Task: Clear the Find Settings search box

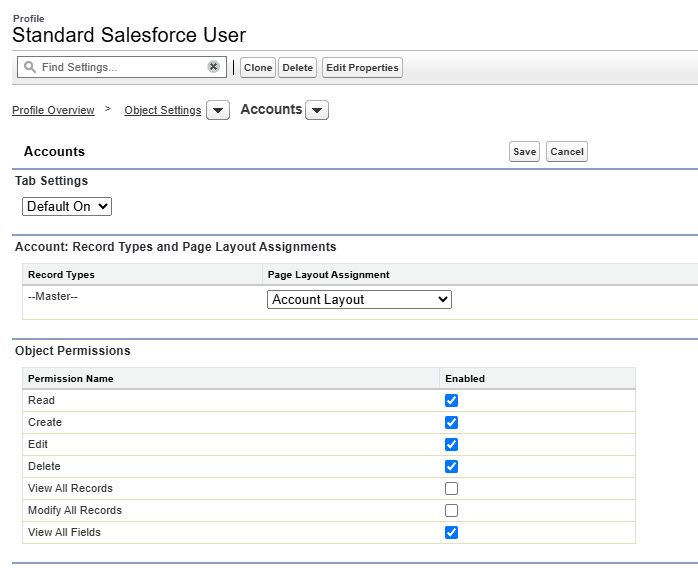Action: pos(213,67)
